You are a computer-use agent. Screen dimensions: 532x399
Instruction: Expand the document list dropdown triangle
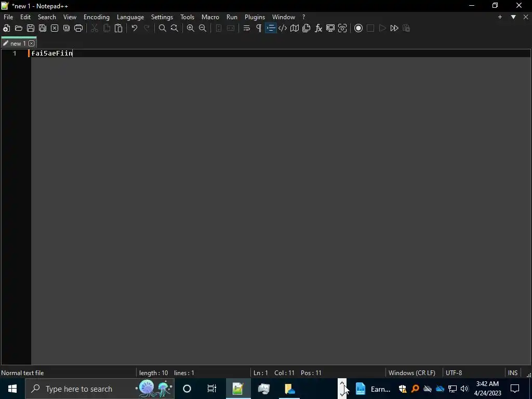click(513, 17)
